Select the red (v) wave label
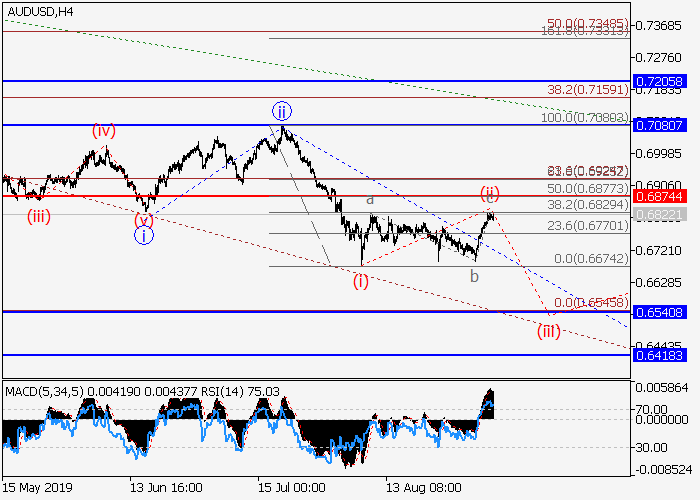The width and height of the screenshot is (700, 500). click(145, 218)
